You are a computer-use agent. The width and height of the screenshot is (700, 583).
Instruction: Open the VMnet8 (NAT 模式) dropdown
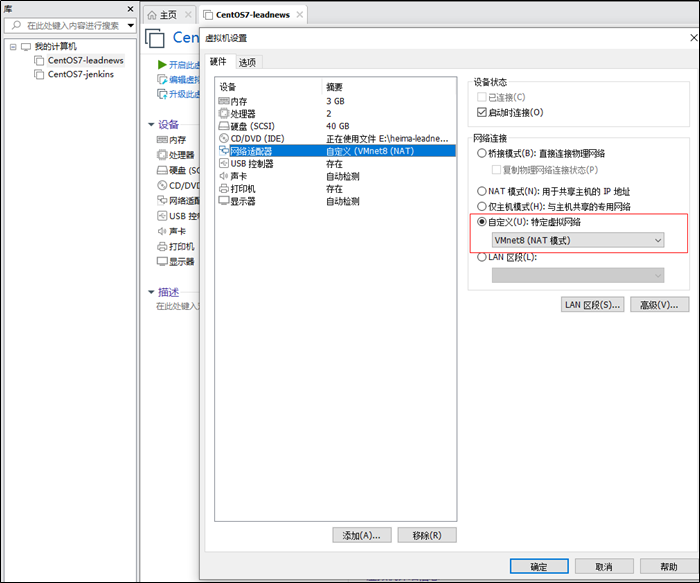[x=578, y=240]
